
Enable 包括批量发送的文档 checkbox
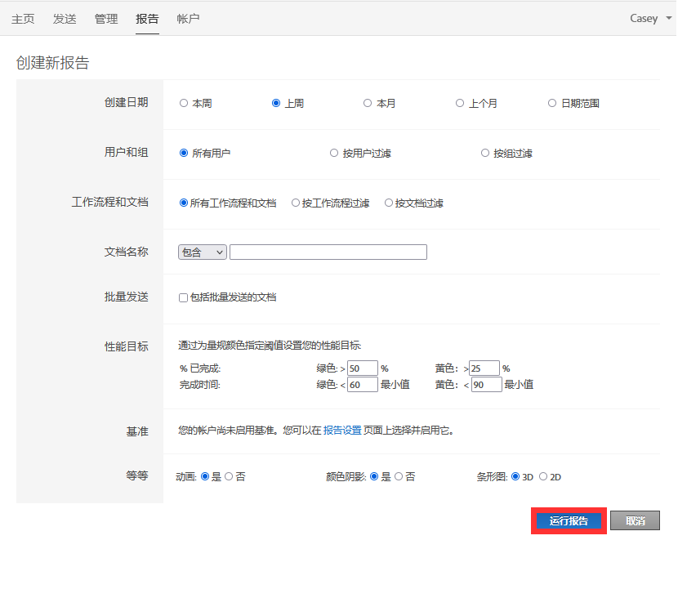pos(183,297)
